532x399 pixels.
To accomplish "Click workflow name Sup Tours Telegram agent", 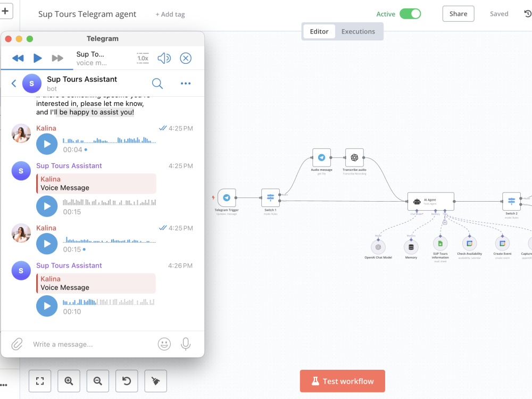I will tap(87, 14).
